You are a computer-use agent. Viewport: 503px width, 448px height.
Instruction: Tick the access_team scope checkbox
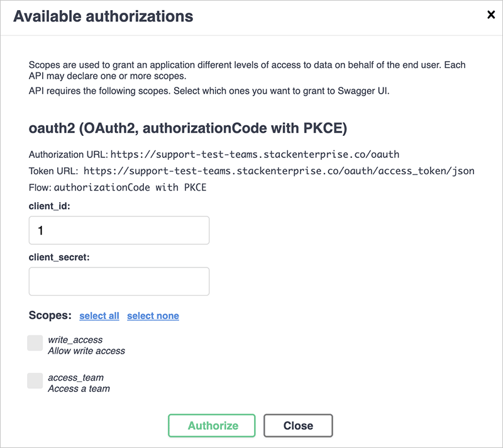point(35,381)
